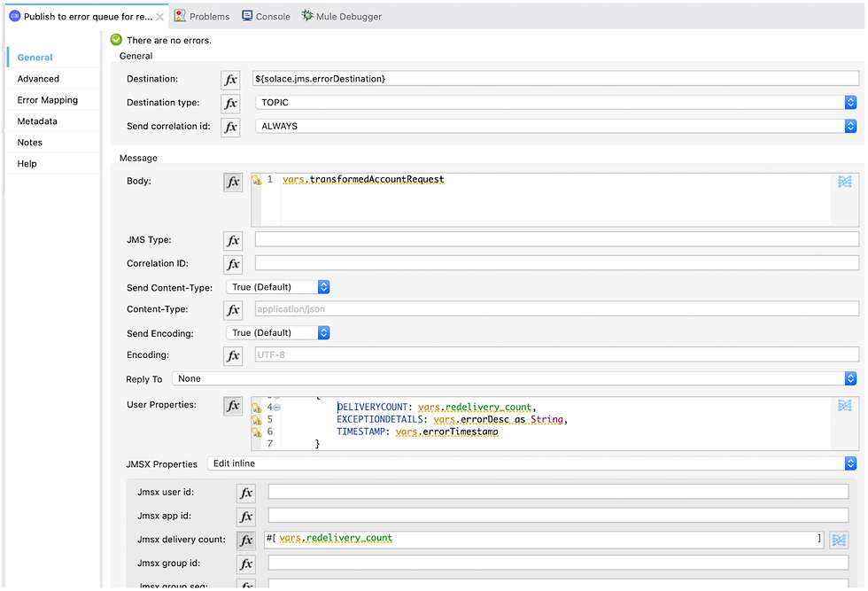
Task: Click into the Correlation ID field
Action: [x=557, y=263]
